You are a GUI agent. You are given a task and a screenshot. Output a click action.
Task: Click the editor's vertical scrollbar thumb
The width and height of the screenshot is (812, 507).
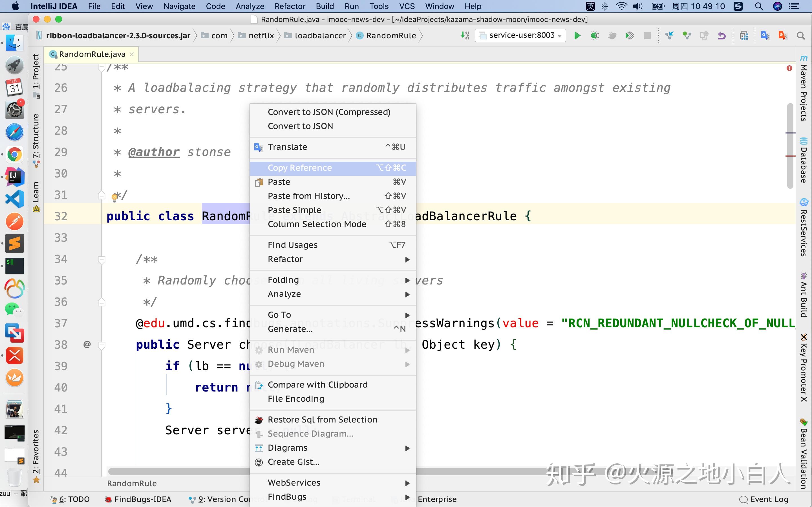[790, 146]
